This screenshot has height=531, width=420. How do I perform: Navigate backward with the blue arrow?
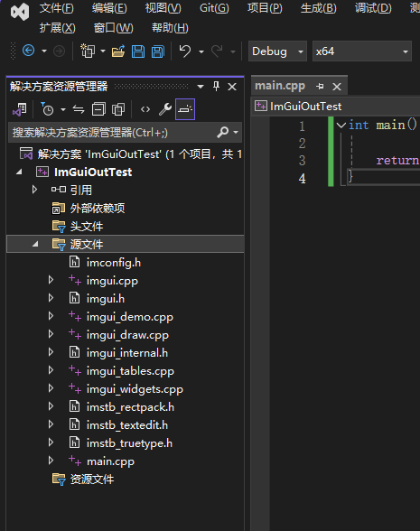coord(29,51)
